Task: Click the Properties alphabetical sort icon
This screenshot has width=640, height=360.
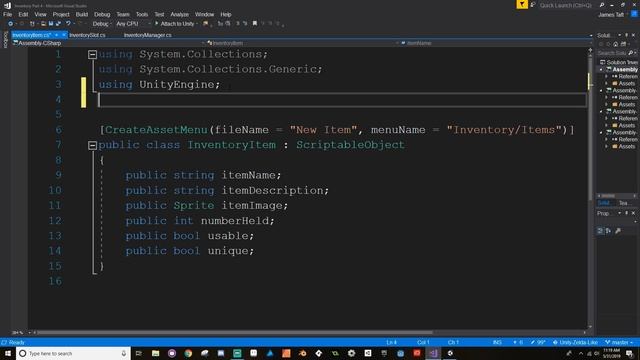Action: [609, 231]
